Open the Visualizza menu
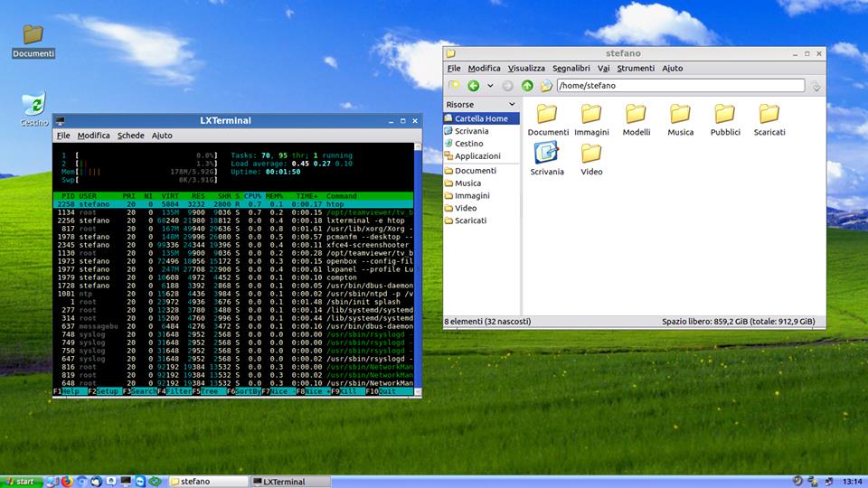This screenshot has height=488, width=868. [x=526, y=68]
